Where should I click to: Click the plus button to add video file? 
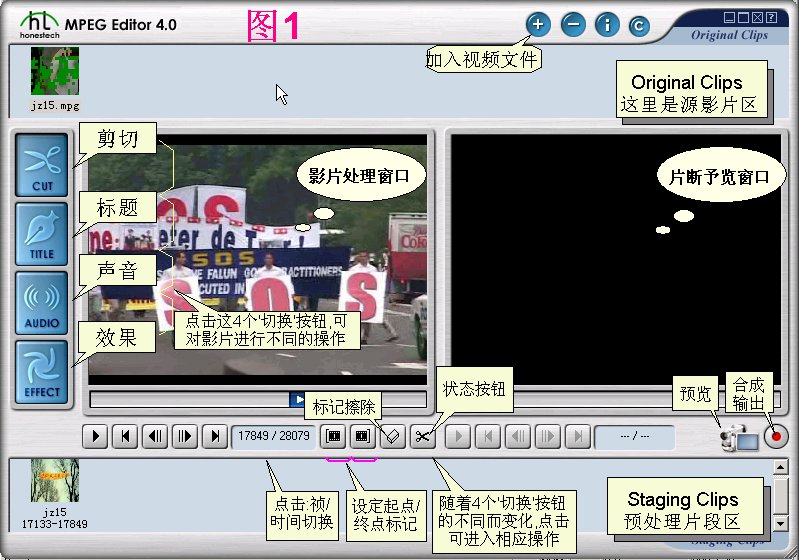click(x=538, y=24)
